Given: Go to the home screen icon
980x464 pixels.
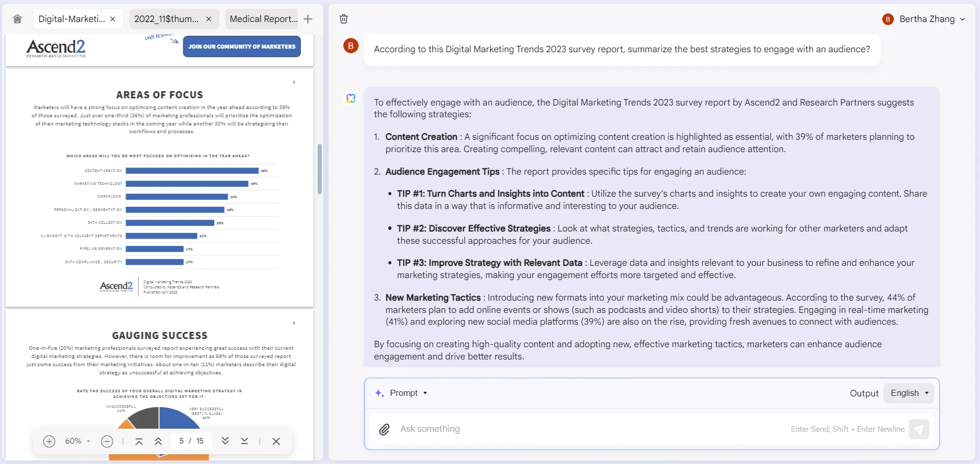Looking at the screenshot, I should (x=17, y=19).
